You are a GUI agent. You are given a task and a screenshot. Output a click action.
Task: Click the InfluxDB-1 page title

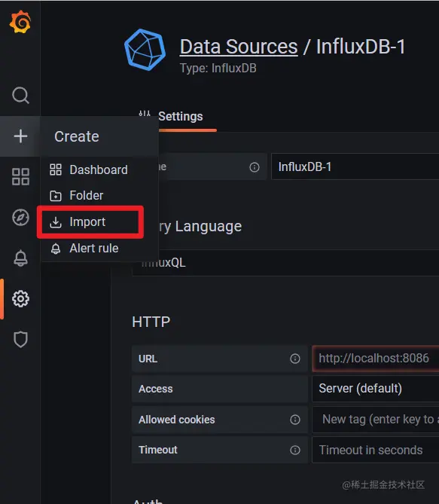pyautogui.click(x=360, y=47)
